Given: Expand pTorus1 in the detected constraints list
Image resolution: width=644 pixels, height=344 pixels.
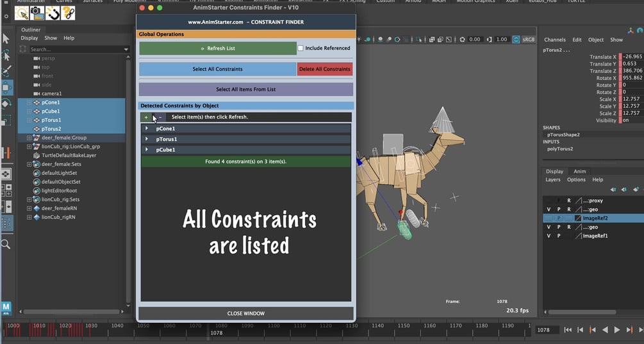Looking at the screenshot, I should click(147, 139).
